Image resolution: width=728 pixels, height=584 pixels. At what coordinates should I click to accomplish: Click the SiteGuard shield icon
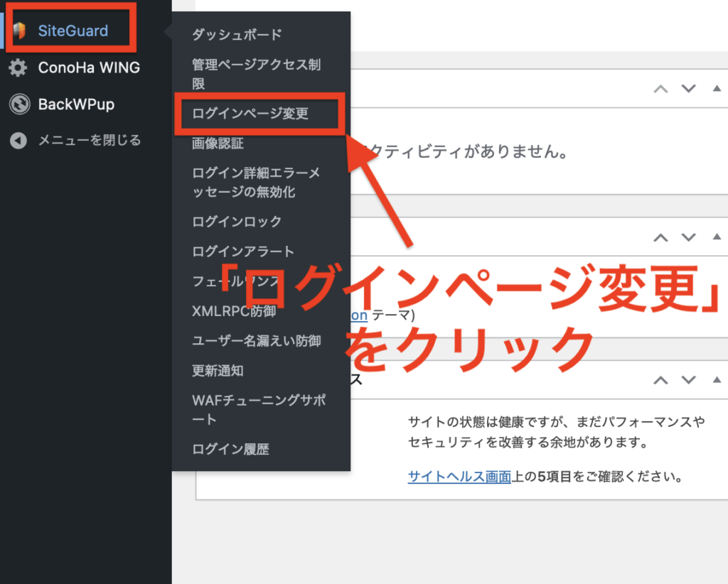click(x=19, y=31)
